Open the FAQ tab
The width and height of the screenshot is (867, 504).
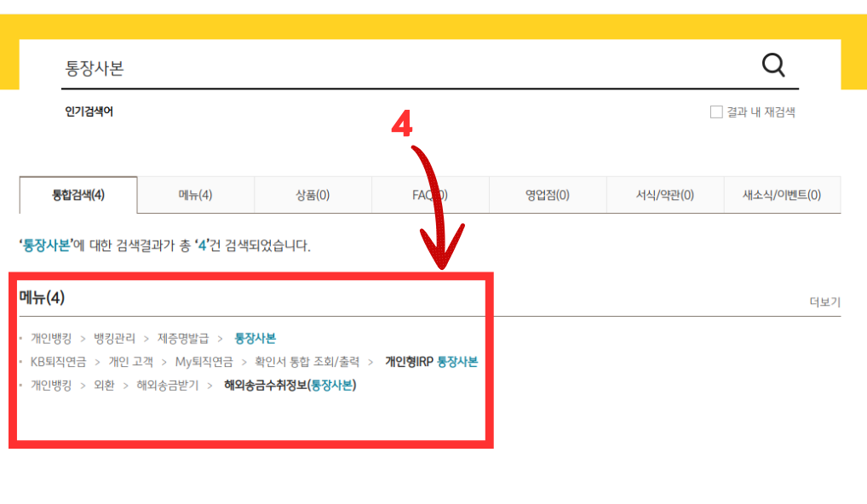click(429, 195)
